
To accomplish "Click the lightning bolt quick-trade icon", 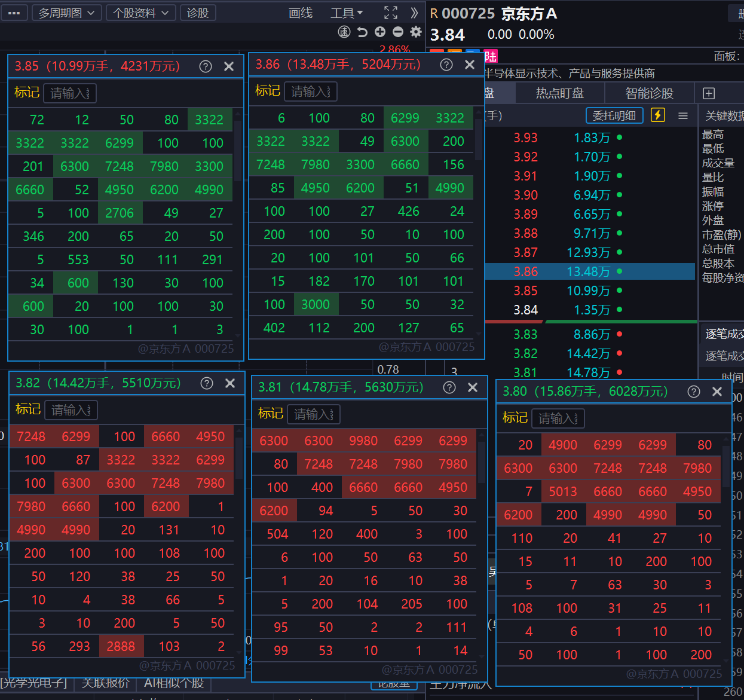I will click(658, 115).
